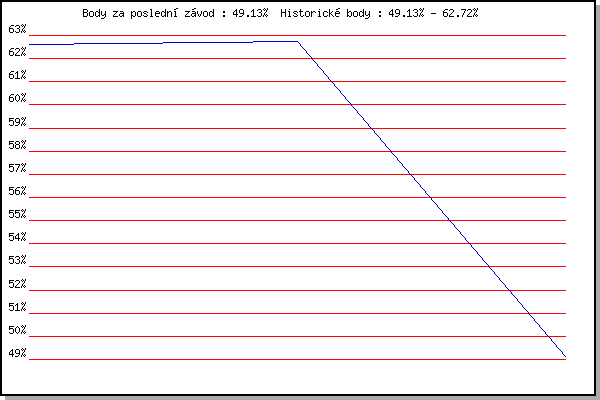Screen dimensions: 600x400
Task: Click the 55% axis label
Action: coord(17,214)
